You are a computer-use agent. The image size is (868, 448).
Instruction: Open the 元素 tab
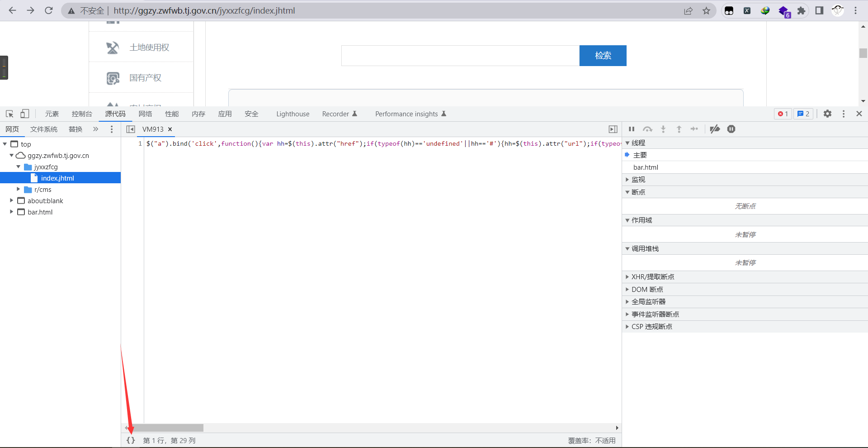[x=52, y=114]
